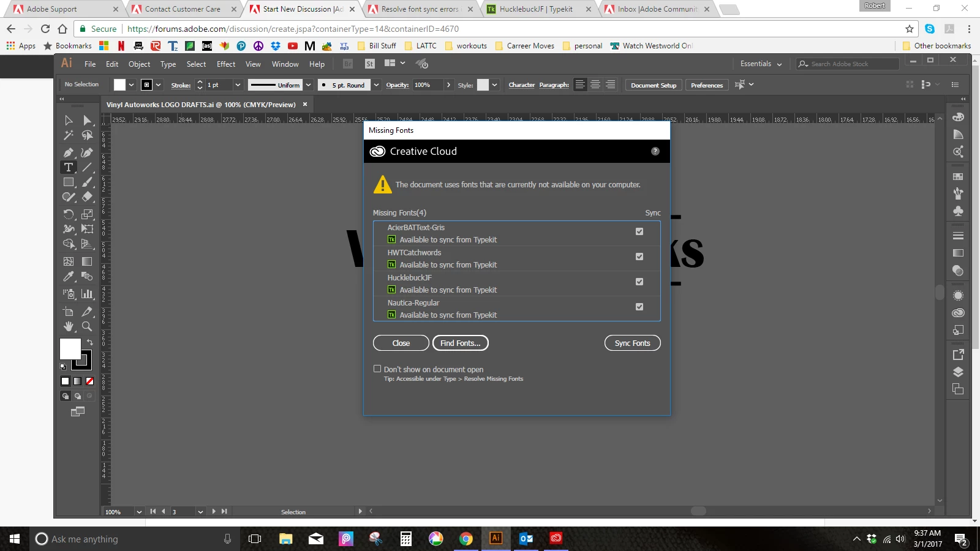Enable Don't show on document open
Image resolution: width=980 pixels, height=551 pixels.
click(x=377, y=369)
